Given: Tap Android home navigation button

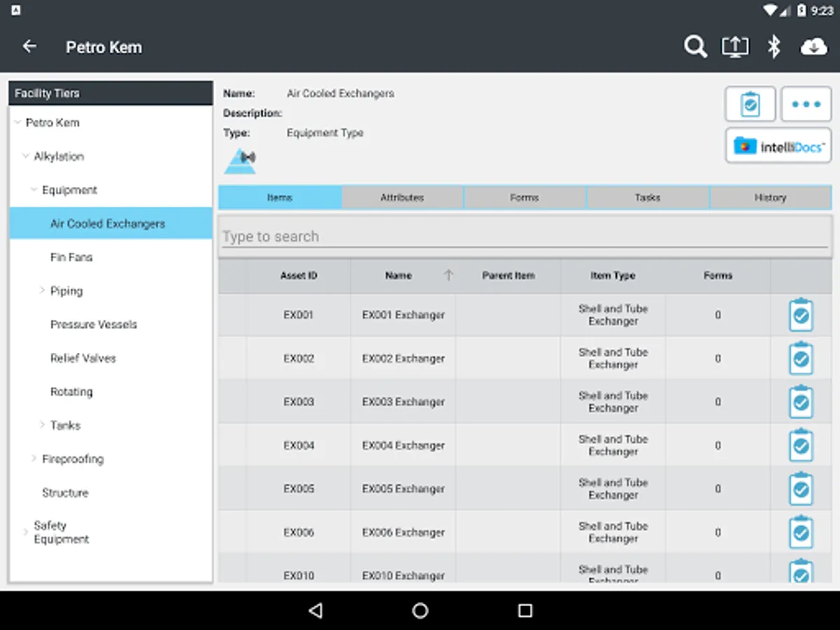Looking at the screenshot, I should tap(420, 610).
